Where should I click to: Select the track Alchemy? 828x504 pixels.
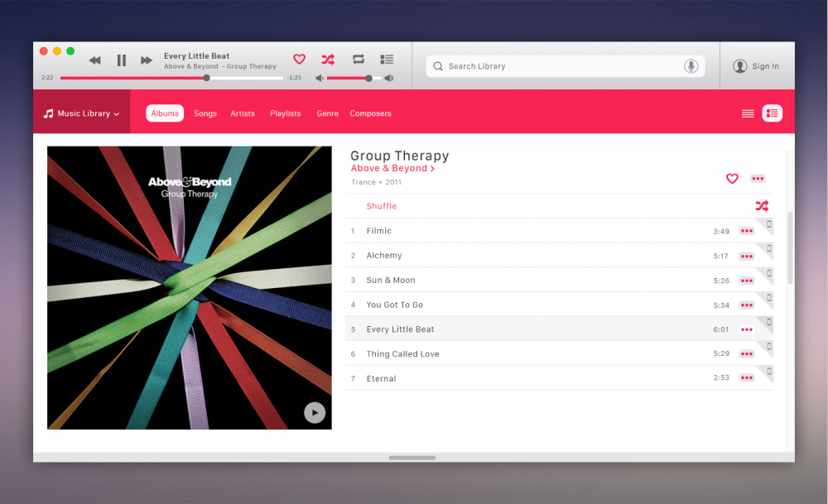pyautogui.click(x=559, y=256)
